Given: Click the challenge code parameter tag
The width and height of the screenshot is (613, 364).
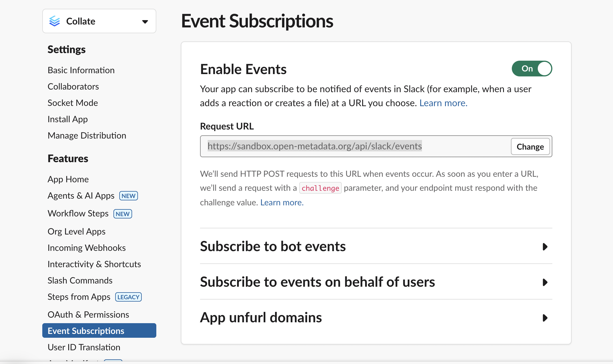Looking at the screenshot, I should tap(320, 188).
